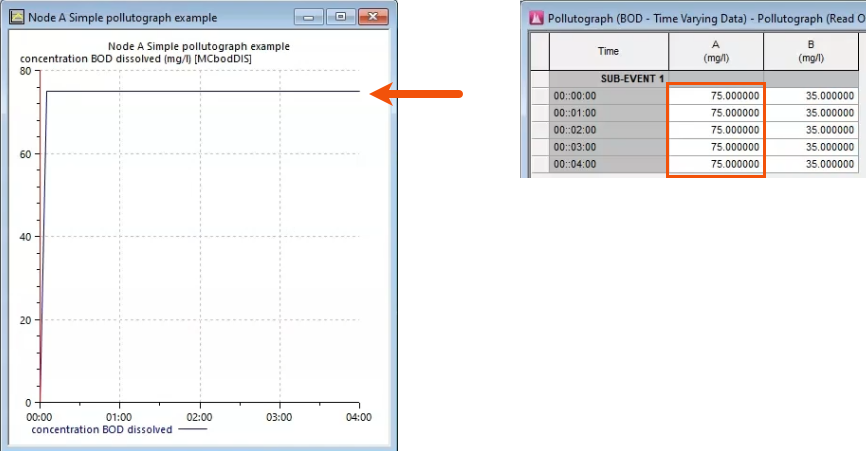Click the row selector for 00::00:00
The image size is (866, 451).
540,96
